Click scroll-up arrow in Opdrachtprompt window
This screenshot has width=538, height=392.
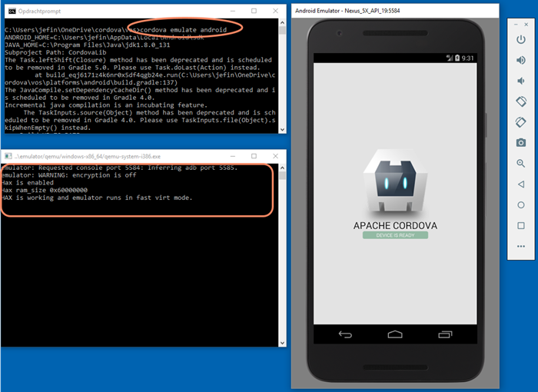(282, 22)
